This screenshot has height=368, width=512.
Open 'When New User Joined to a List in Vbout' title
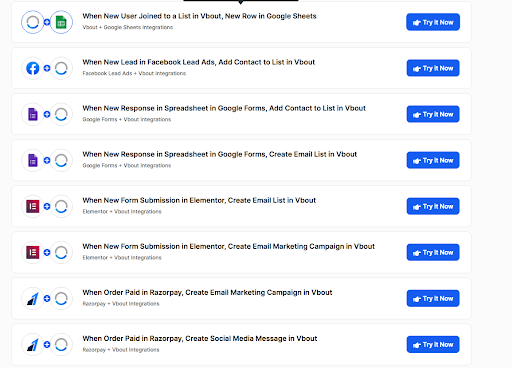199,16
